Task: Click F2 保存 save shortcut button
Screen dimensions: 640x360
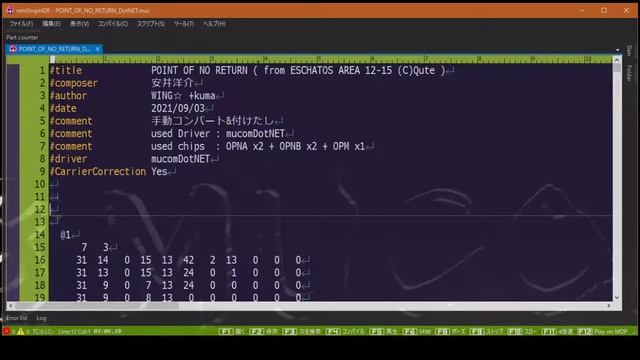Action: [263, 331]
